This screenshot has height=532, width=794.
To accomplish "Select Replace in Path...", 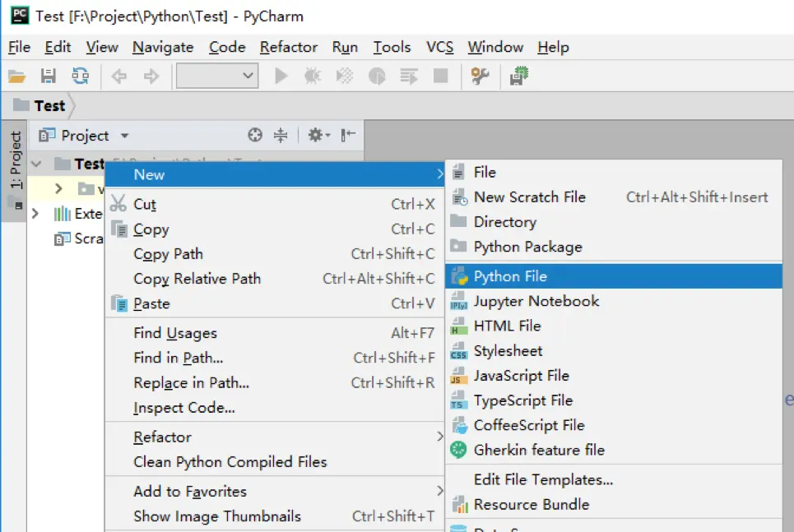I will click(x=275, y=382).
